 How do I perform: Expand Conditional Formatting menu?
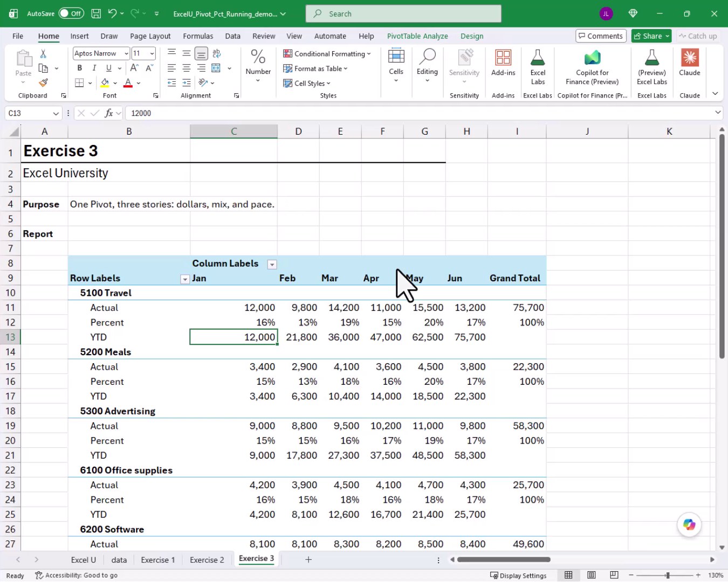click(x=327, y=54)
